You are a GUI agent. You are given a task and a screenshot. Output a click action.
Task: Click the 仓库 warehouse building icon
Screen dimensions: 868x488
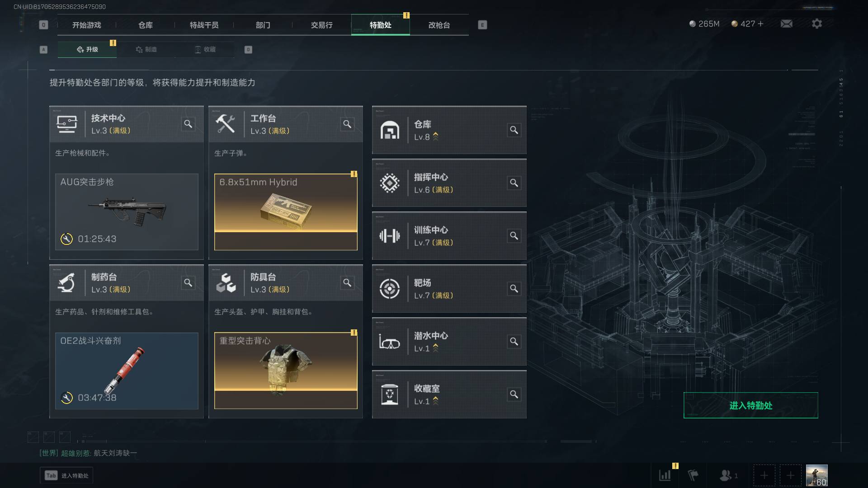click(389, 130)
